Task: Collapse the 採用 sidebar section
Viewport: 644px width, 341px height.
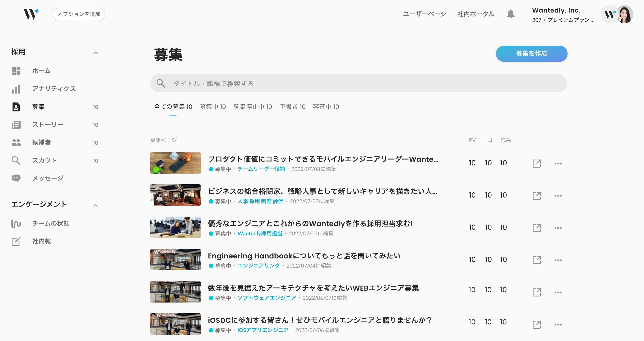Action: coord(95,53)
